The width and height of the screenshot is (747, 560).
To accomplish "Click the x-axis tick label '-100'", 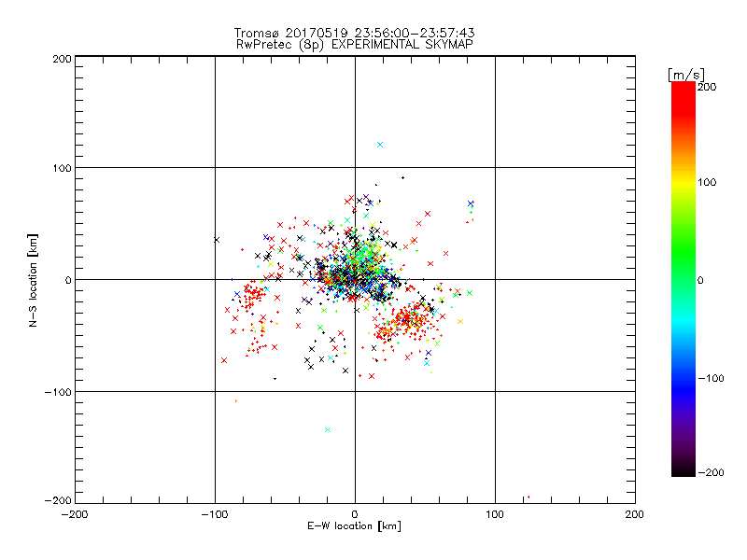I will pos(215,514).
